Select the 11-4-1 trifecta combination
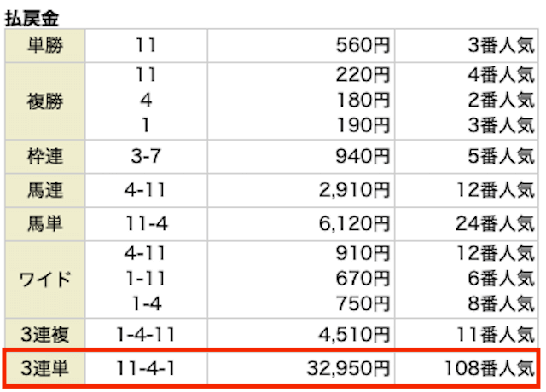The width and height of the screenshot is (546, 392). tap(145, 369)
